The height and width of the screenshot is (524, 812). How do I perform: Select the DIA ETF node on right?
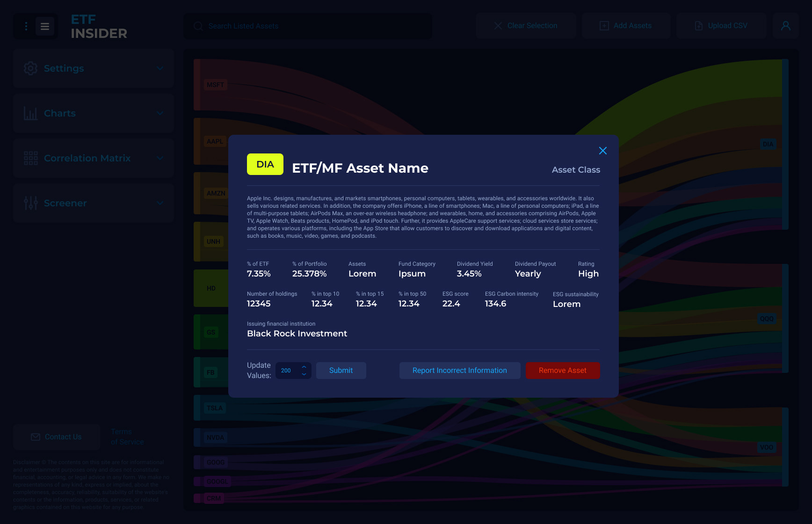768,144
